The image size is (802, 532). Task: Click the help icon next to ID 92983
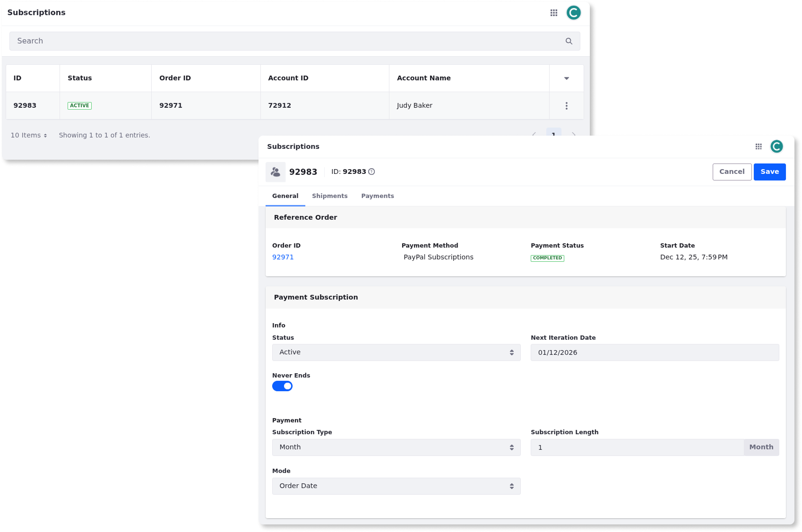(x=371, y=172)
